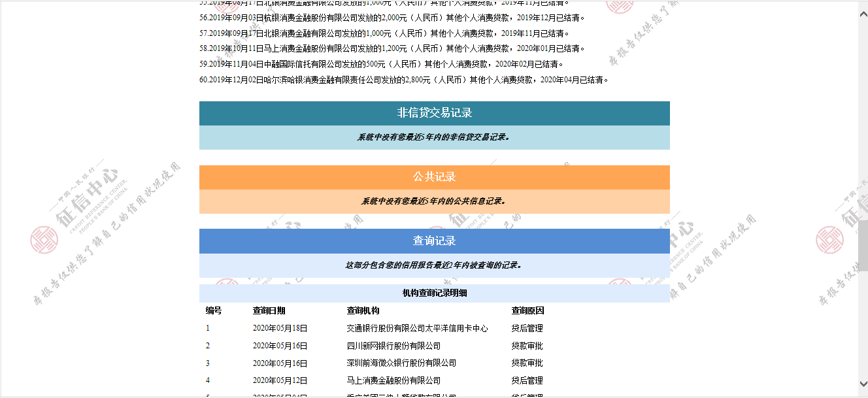Click the 查询记录 blue section header
Screen dimensions: 868x398
pos(435,241)
